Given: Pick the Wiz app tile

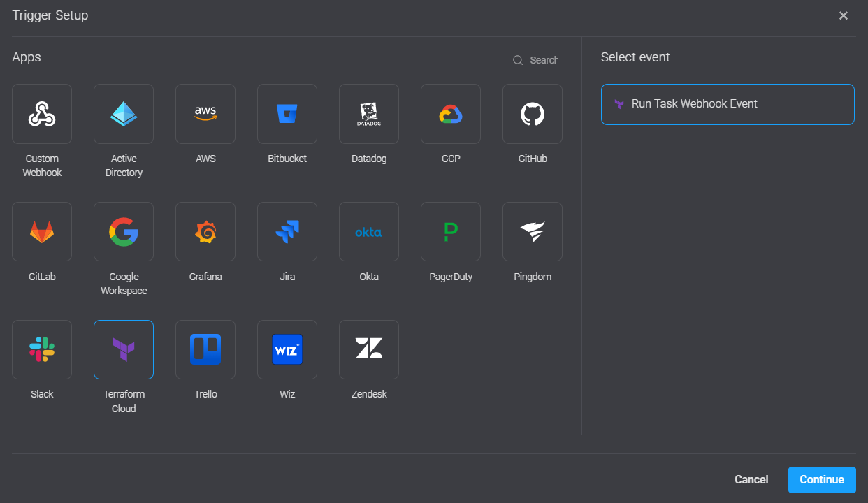Looking at the screenshot, I should click(x=287, y=349).
